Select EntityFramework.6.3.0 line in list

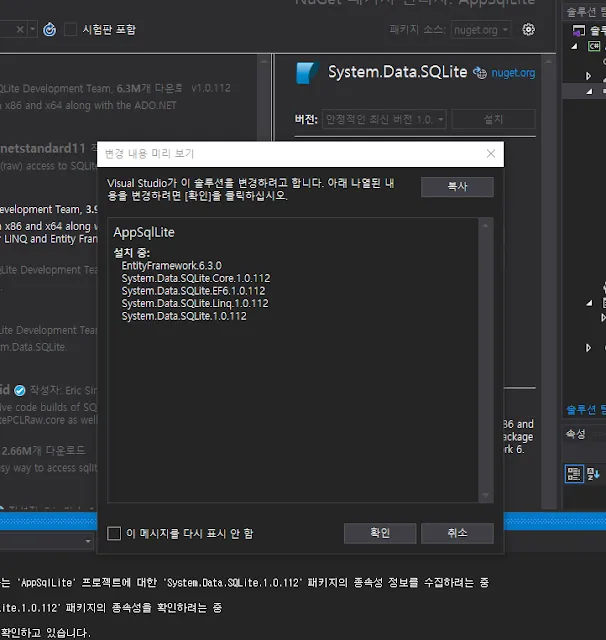tap(171, 266)
